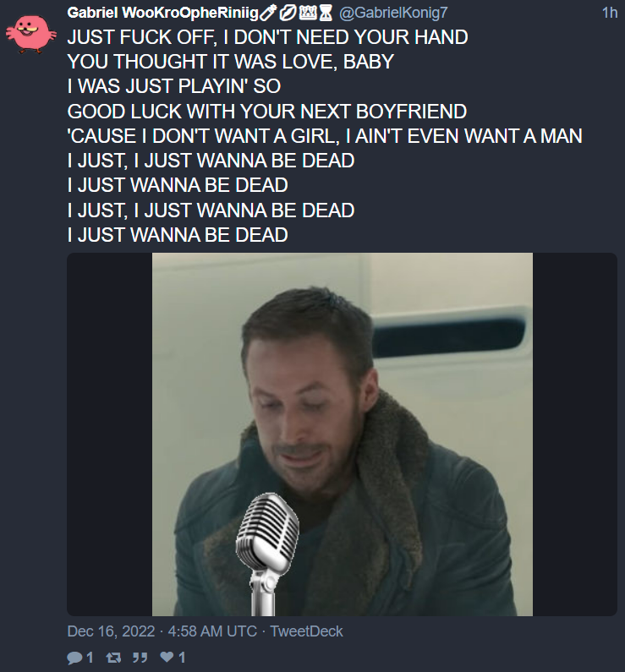Retweet this post using the retweet icon
Image resolution: width=625 pixels, height=672 pixels.
[x=113, y=657]
